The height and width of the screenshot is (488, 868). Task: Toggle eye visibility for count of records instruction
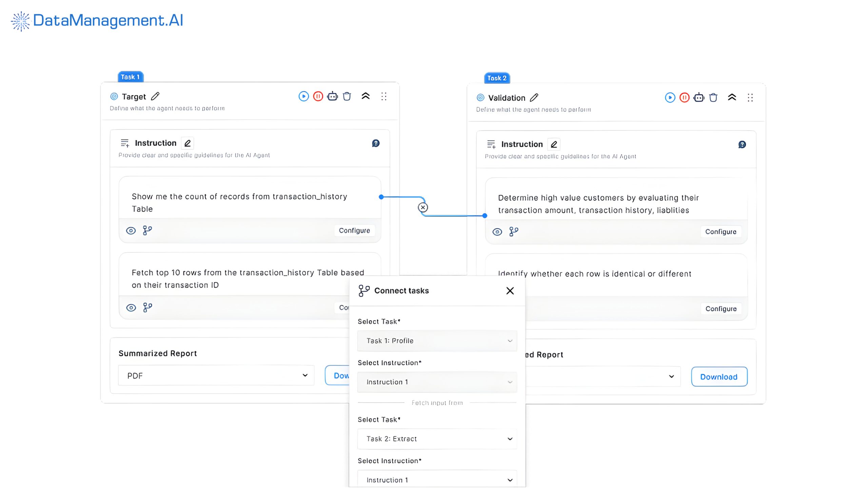tap(131, 231)
